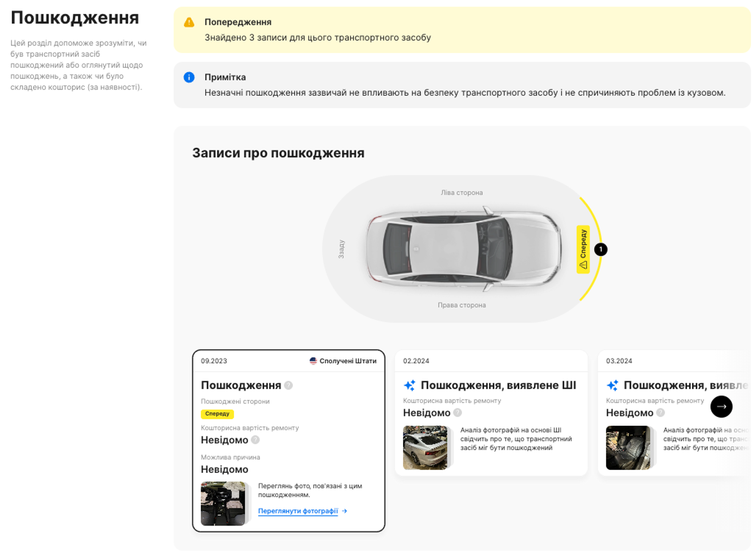Click the next arrow to see more records

(x=721, y=406)
